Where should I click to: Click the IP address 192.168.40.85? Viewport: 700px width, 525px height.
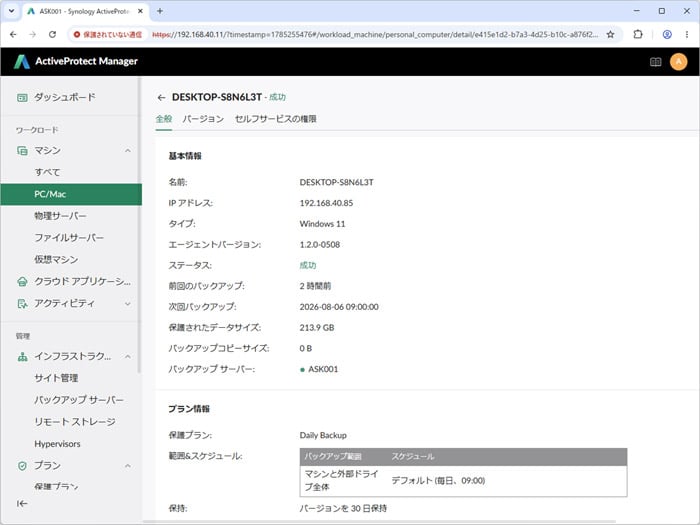326,203
